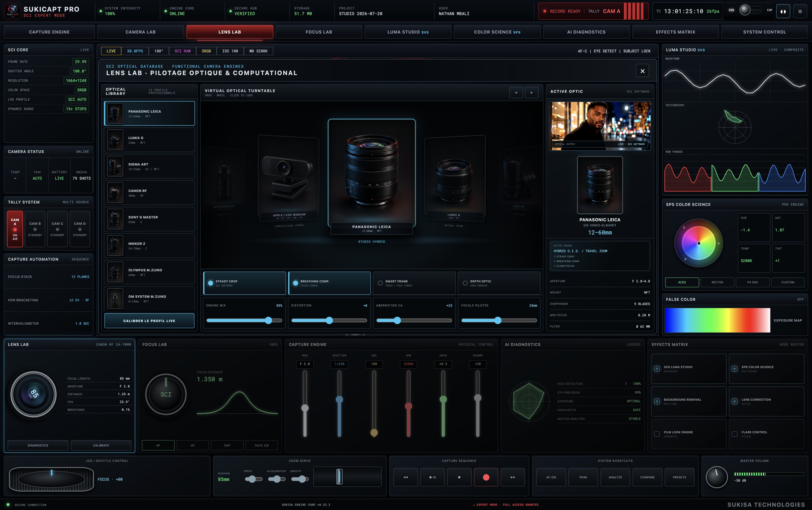The width and height of the screenshot is (812, 510).
Task: Click Calibrer Le Profil Live button
Action: pyautogui.click(x=149, y=321)
